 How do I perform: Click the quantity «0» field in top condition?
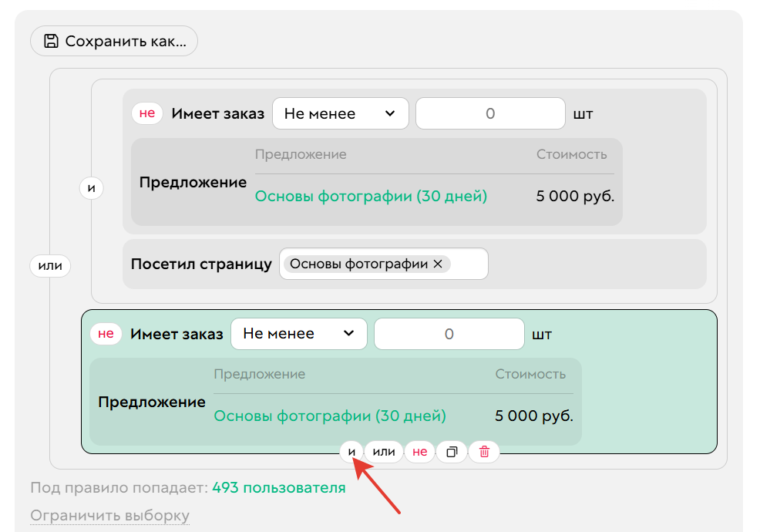pos(489,113)
